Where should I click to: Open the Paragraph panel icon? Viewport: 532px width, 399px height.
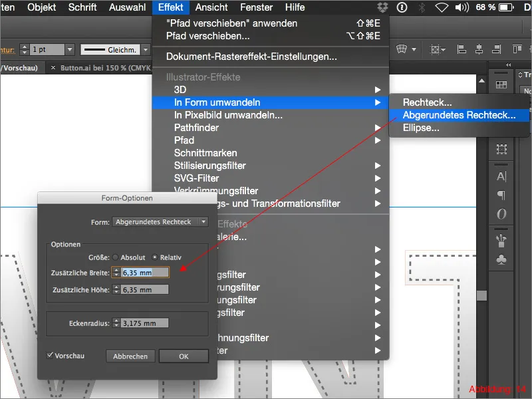click(x=501, y=195)
